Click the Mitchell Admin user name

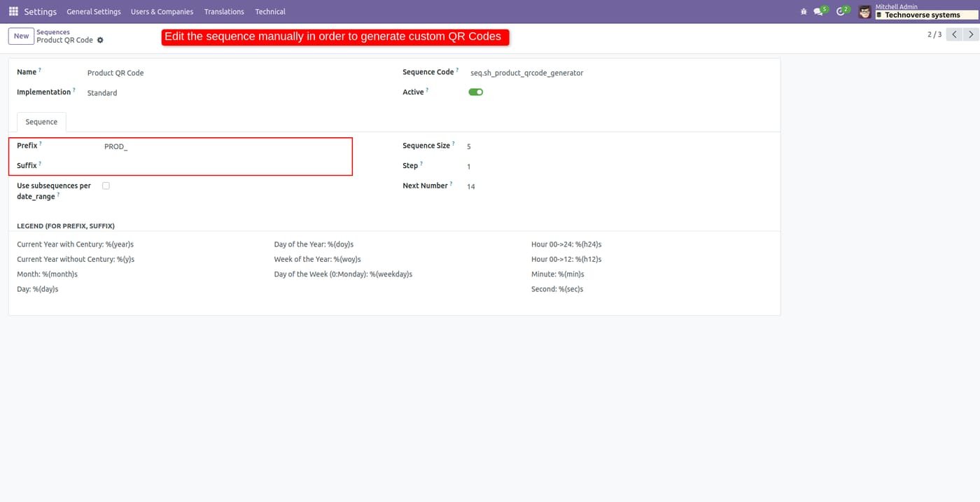pyautogui.click(x=896, y=6)
